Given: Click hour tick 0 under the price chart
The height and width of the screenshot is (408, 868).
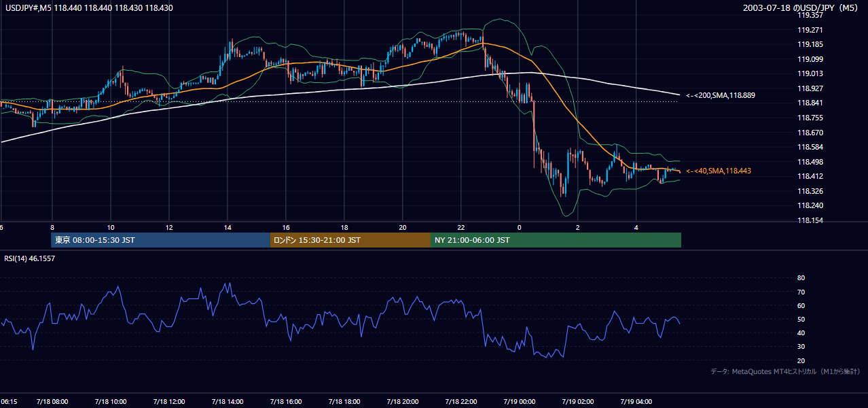Looking at the screenshot, I should tap(519, 227).
